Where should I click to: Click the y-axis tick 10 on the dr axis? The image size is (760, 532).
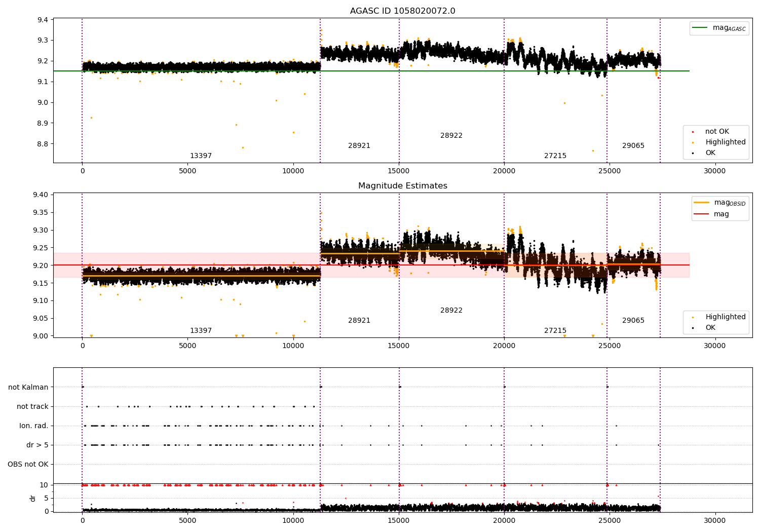point(44,485)
